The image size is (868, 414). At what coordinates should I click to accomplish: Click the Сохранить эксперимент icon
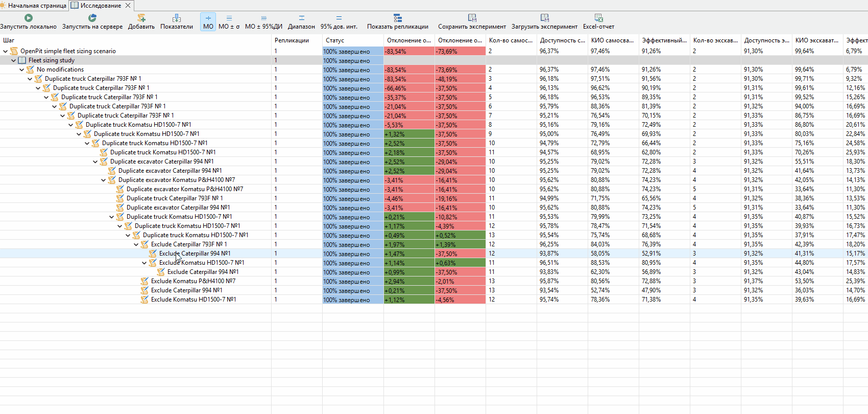tap(472, 18)
